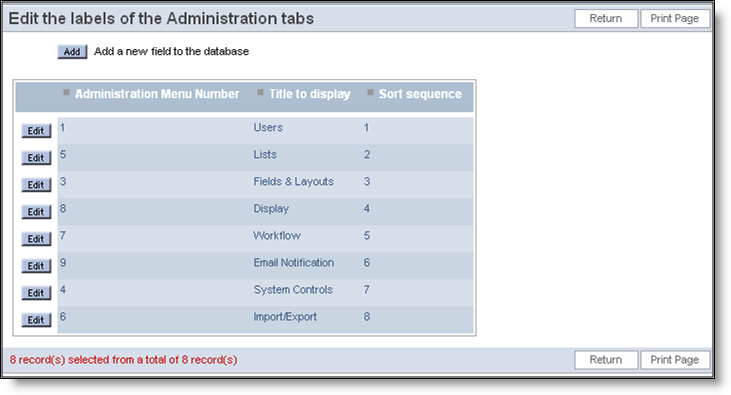Sort by Administration Menu Number column
Image resolution: width=731 pixels, height=395 pixels.
pos(157,94)
